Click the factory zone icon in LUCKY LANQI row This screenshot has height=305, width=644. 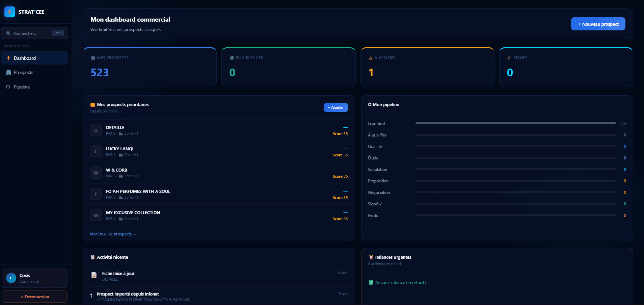(x=120, y=155)
